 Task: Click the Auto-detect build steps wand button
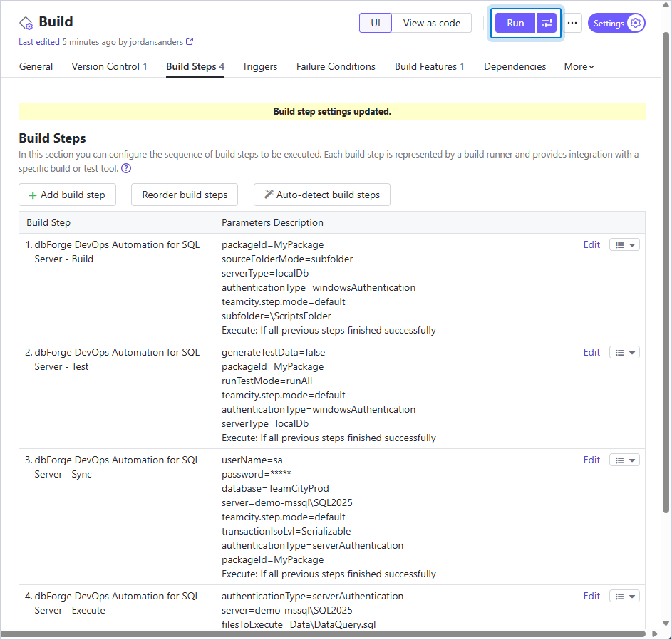[322, 195]
